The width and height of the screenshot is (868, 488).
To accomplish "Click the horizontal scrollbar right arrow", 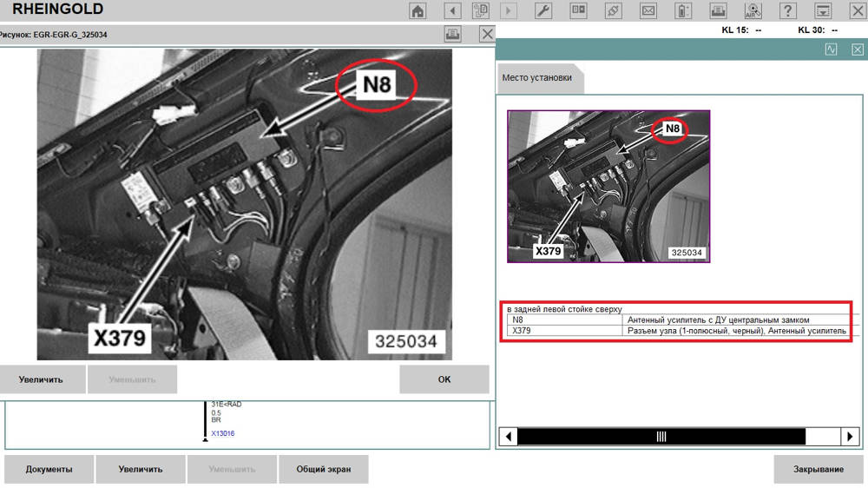I will tap(851, 436).
